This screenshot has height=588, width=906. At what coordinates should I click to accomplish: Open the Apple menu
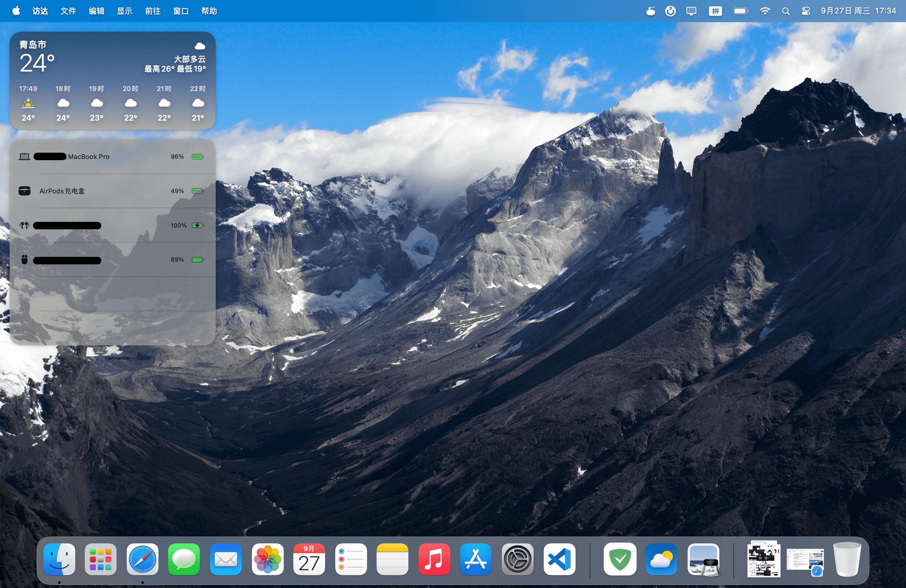click(x=16, y=11)
